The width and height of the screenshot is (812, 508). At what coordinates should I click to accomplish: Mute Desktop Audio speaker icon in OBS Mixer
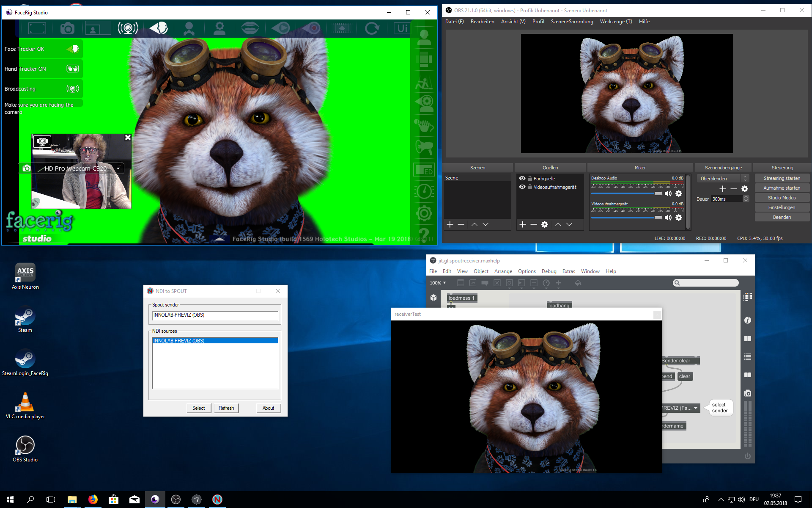coord(668,193)
